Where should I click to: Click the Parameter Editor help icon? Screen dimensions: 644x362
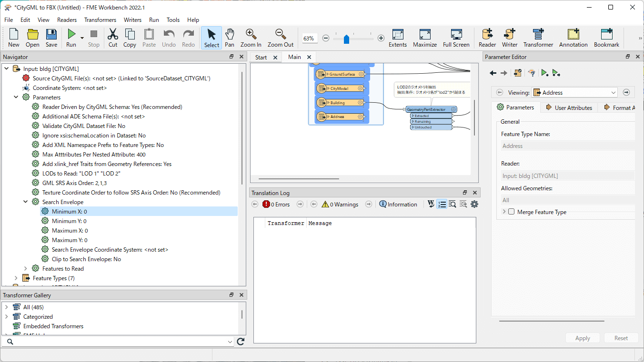coord(532,73)
